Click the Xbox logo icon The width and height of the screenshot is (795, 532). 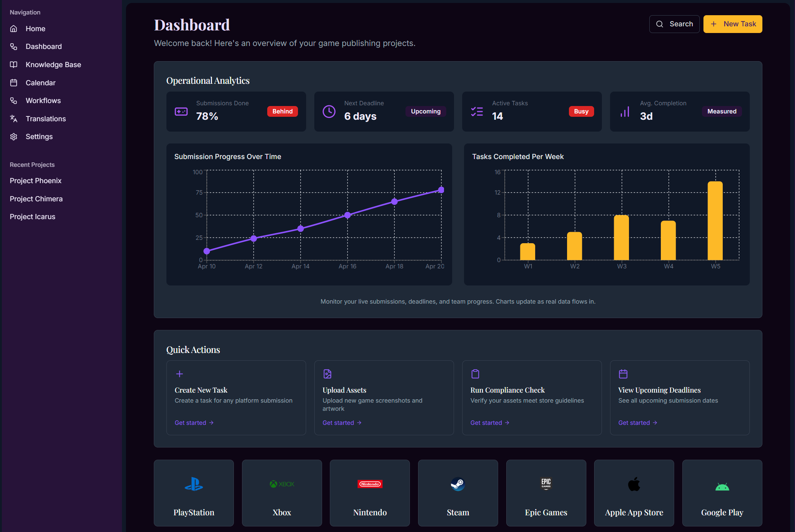(x=282, y=484)
